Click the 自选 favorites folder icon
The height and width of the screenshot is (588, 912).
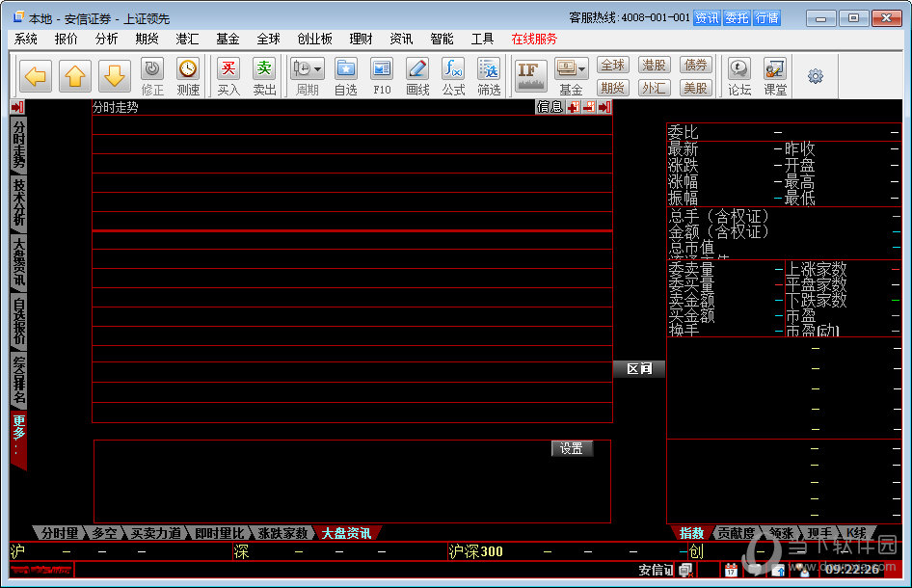tap(346, 76)
